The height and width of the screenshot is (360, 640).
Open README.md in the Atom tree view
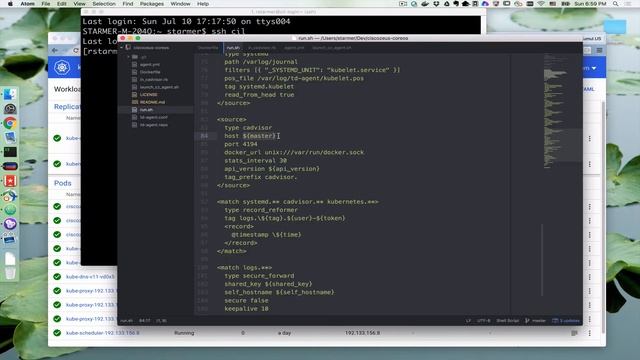tap(152, 102)
